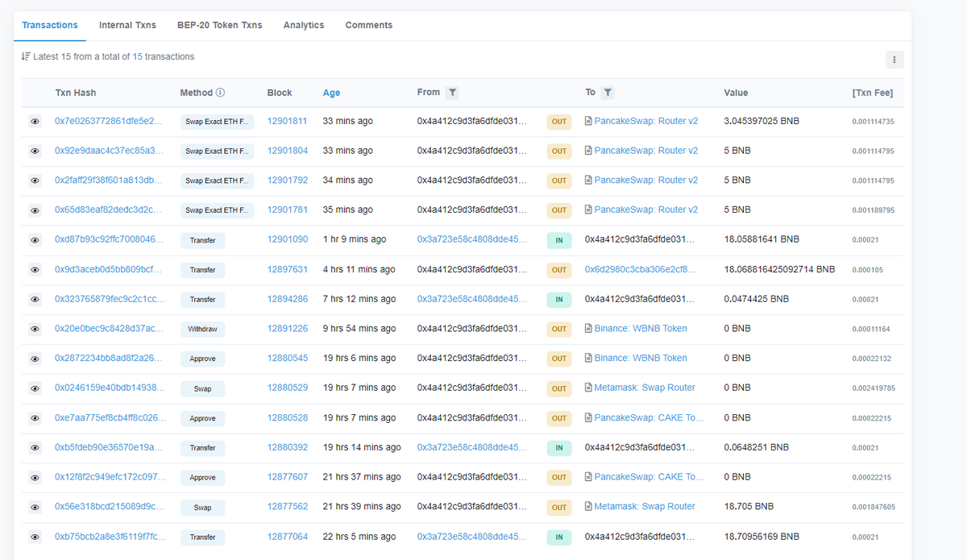967x560 pixels.
Task: Click IN badge in block 12880392 row
Action: point(559,448)
